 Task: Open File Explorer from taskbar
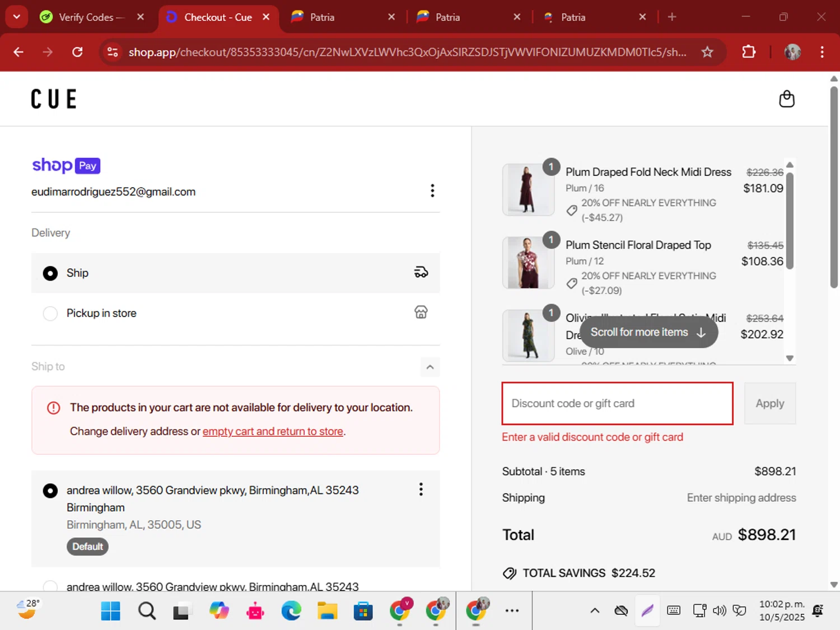[327, 611]
